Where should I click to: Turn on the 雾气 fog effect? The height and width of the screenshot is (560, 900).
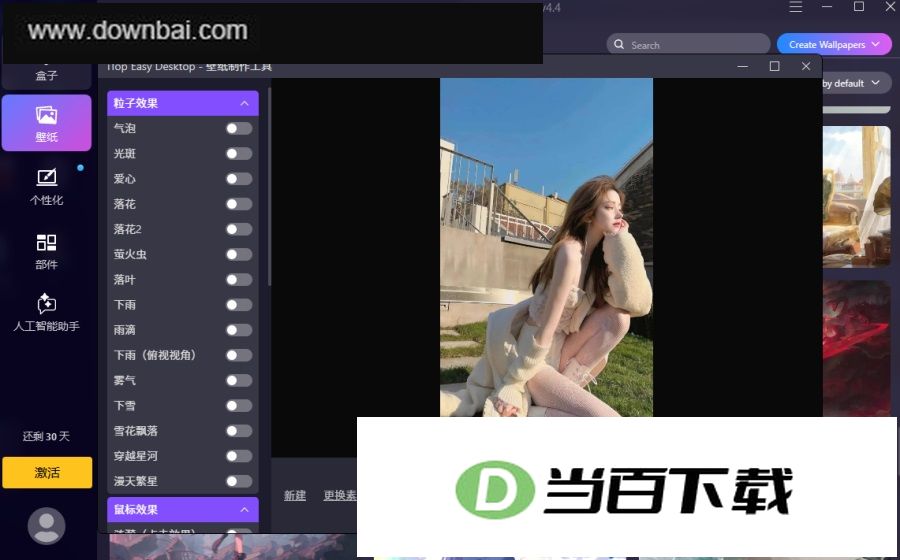click(239, 380)
